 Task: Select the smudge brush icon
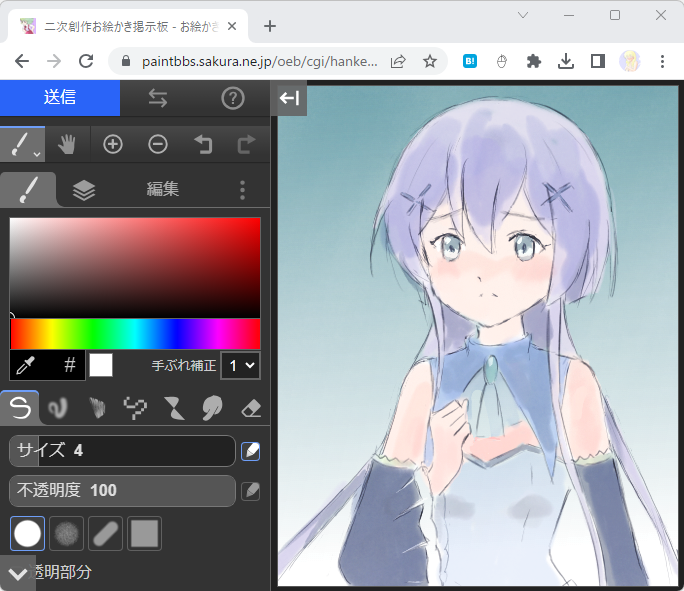coord(212,408)
